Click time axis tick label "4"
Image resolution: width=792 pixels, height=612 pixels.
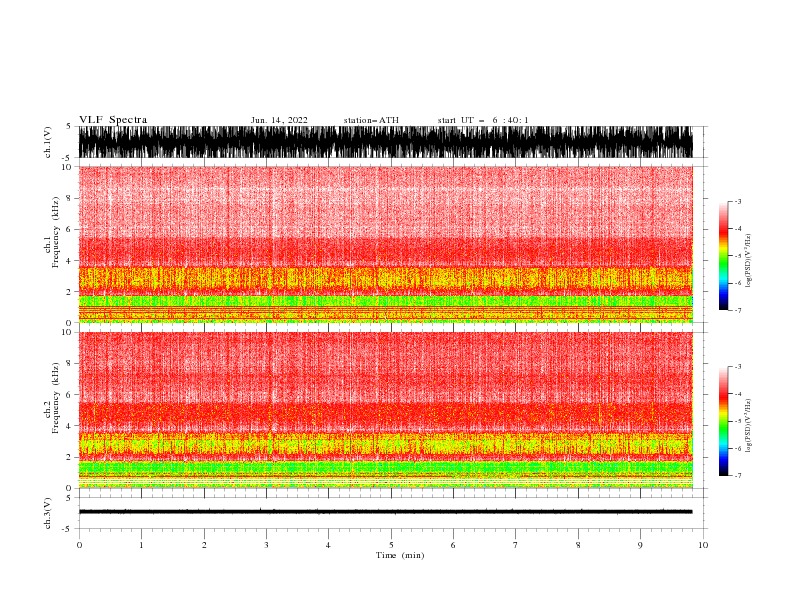328,545
